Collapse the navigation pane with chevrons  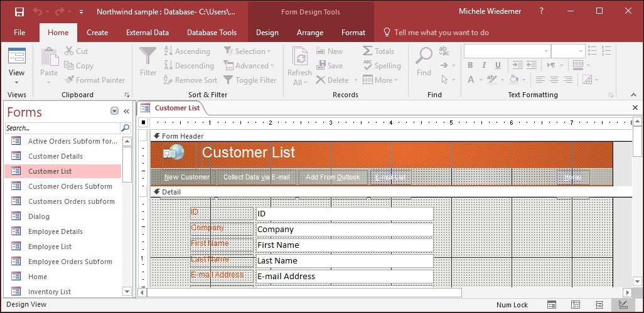pos(127,111)
